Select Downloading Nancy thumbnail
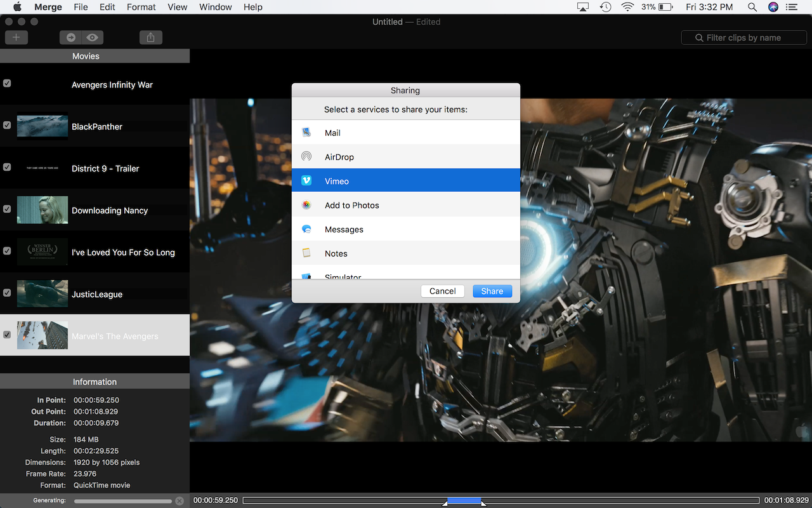The width and height of the screenshot is (812, 508). click(43, 210)
